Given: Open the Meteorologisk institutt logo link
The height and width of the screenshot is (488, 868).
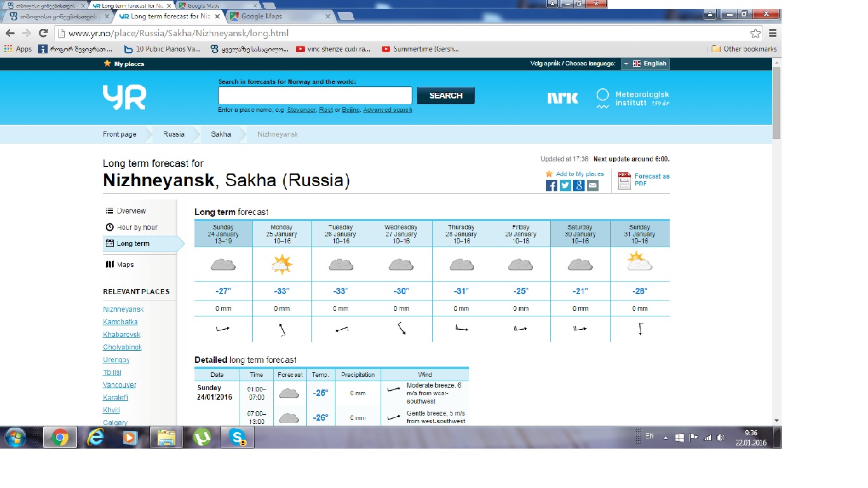Looking at the screenshot, I should (633, 98).
